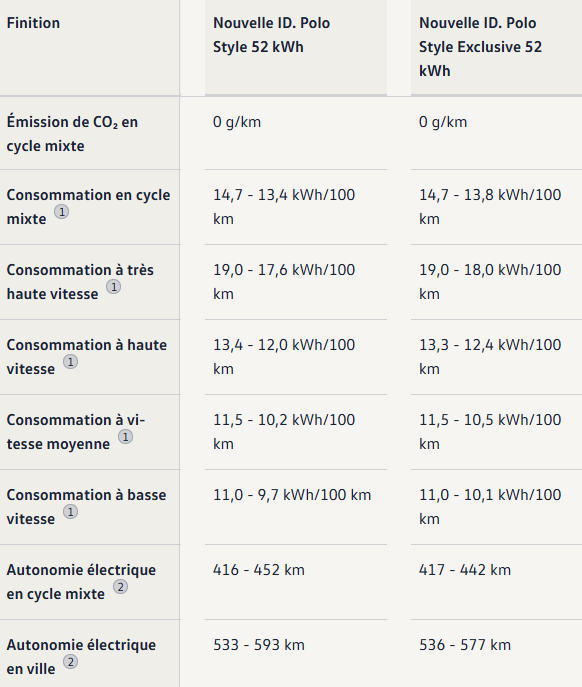Click the 0 g/km value for Style Exclusive
Image resolution: width=582 pixels, height=687 pixels.
(x=443, y=122)
